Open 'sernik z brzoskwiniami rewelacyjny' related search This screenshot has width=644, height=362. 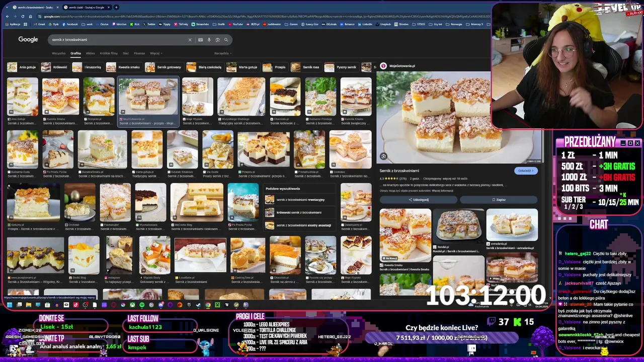[x=299, y=200]
